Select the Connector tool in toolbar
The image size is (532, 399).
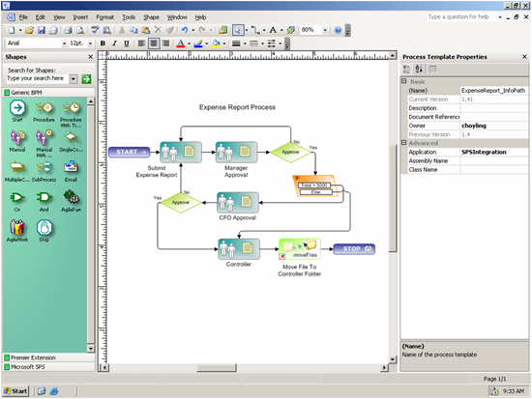tap(255, 30)
